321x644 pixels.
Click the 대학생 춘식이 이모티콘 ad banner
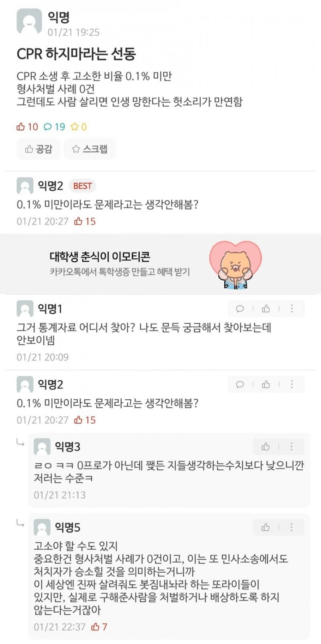click(120, 263)
